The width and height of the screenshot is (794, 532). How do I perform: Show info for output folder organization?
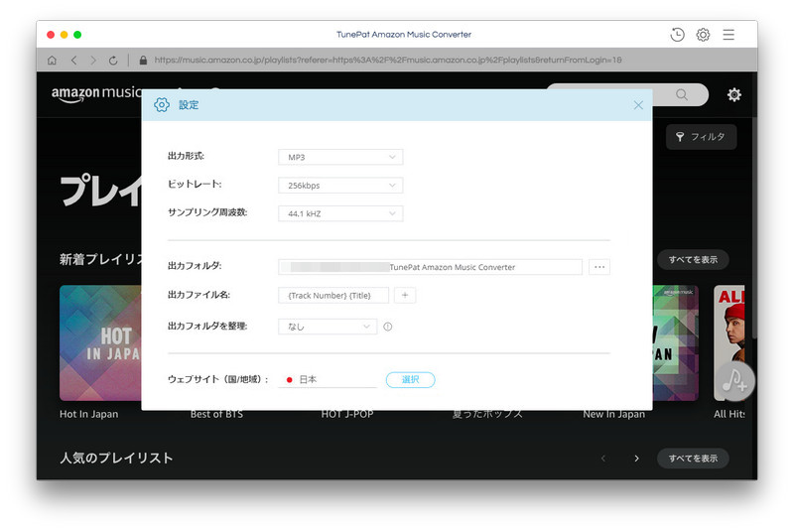(388, 327)
